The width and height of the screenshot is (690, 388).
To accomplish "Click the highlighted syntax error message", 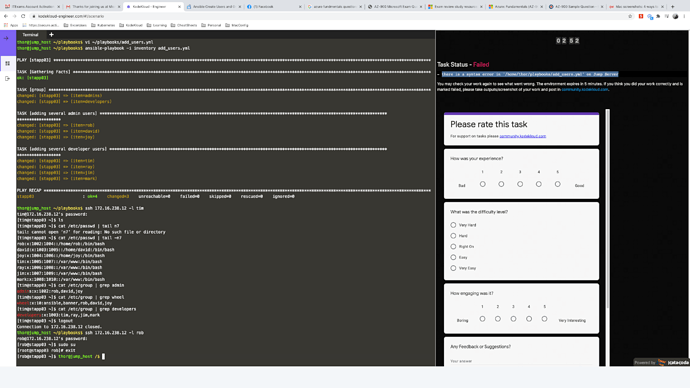I will (530, 74).
